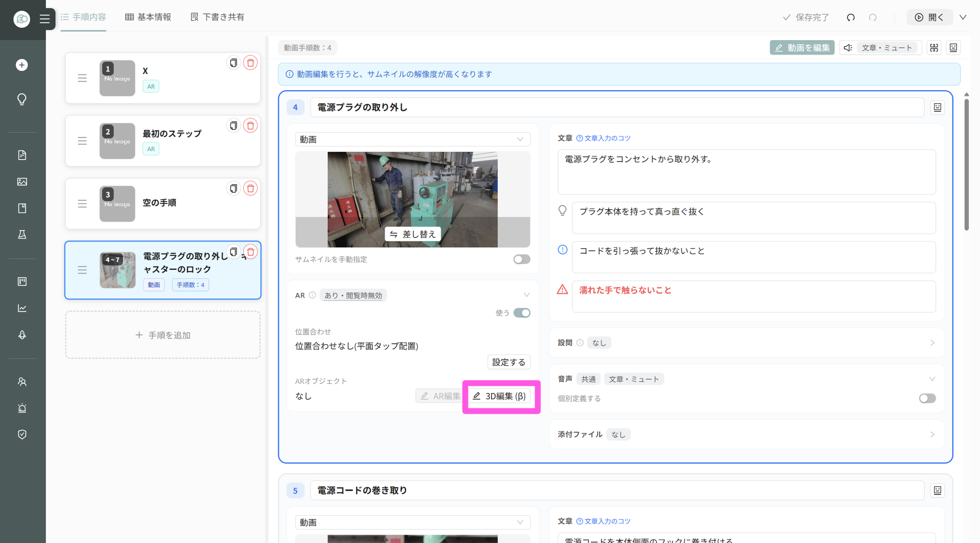Click the grid layout icon beside 文章・ミュート
The height and width of the screenshot is (543, 980).
coord(934,47)
